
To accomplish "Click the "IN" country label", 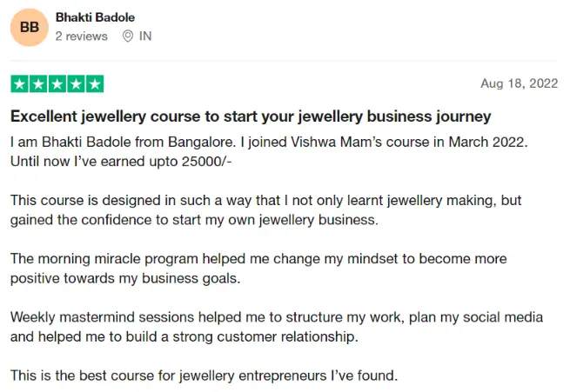I will tap(144, 37).
